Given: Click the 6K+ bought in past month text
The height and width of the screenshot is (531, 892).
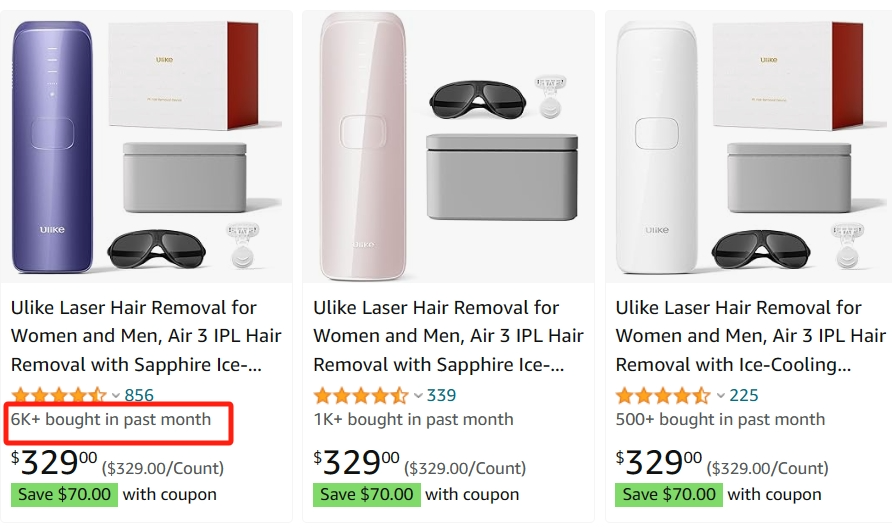Looking at the screenshot, I should (x=111, y=420).
